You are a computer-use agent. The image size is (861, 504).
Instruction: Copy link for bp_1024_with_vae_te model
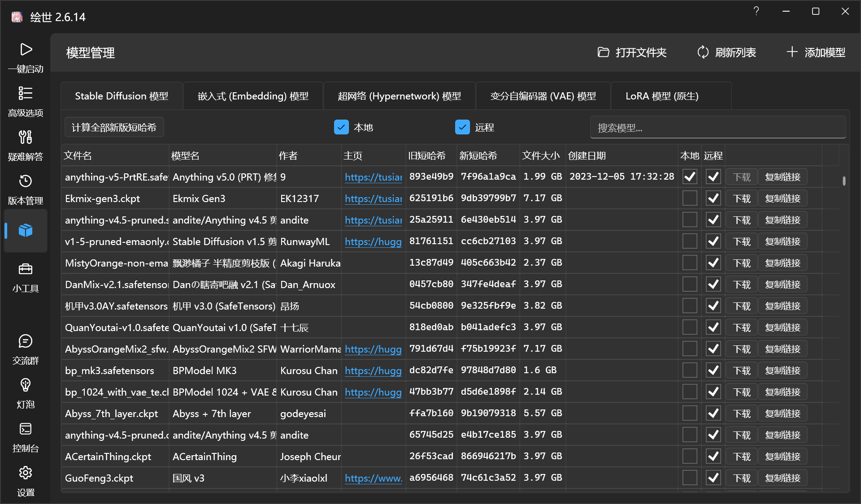click(x=783, y=392)
